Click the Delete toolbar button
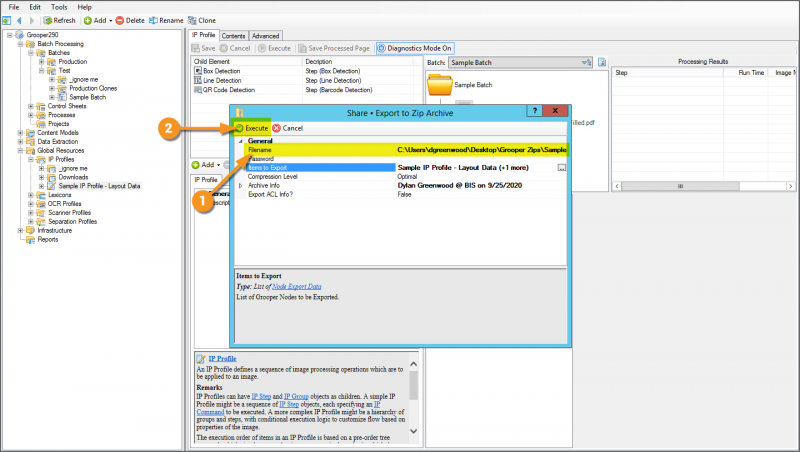 [x=130, y=20]
